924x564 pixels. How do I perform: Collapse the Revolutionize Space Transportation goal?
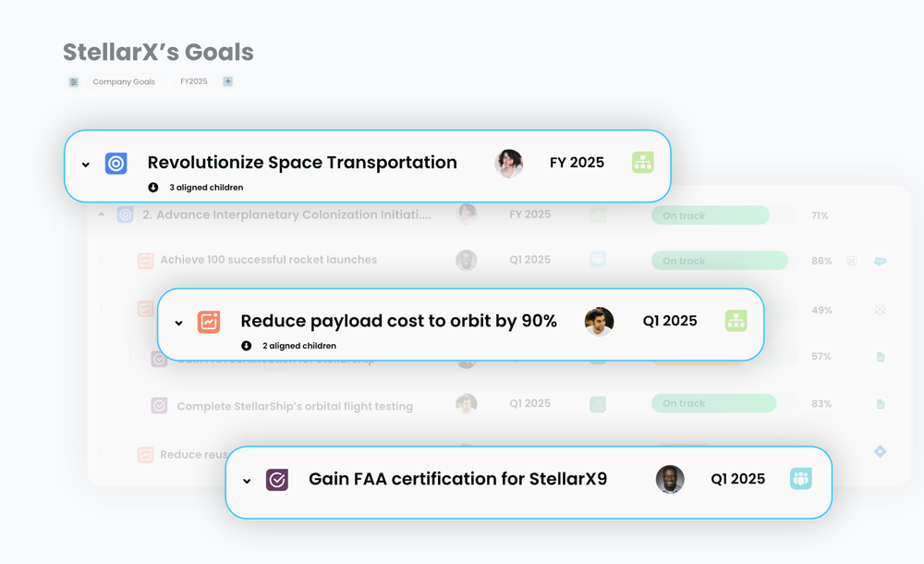[86, 164]
